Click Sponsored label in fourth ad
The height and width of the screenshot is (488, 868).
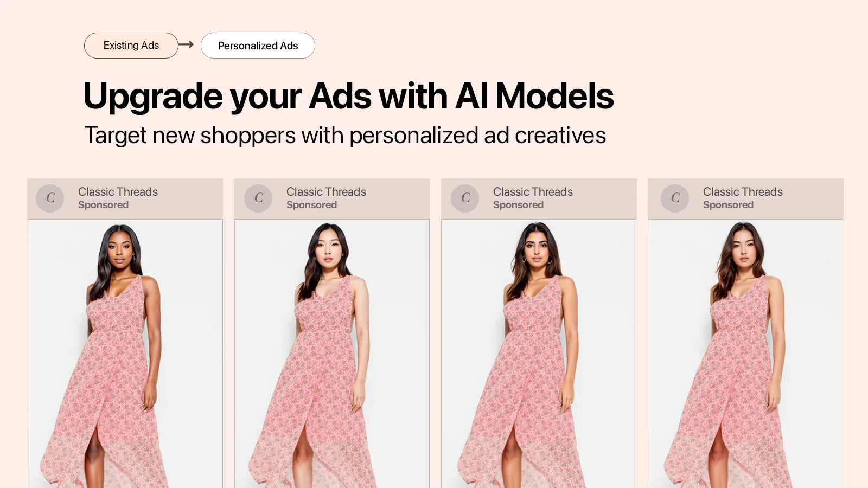[728, 205]
